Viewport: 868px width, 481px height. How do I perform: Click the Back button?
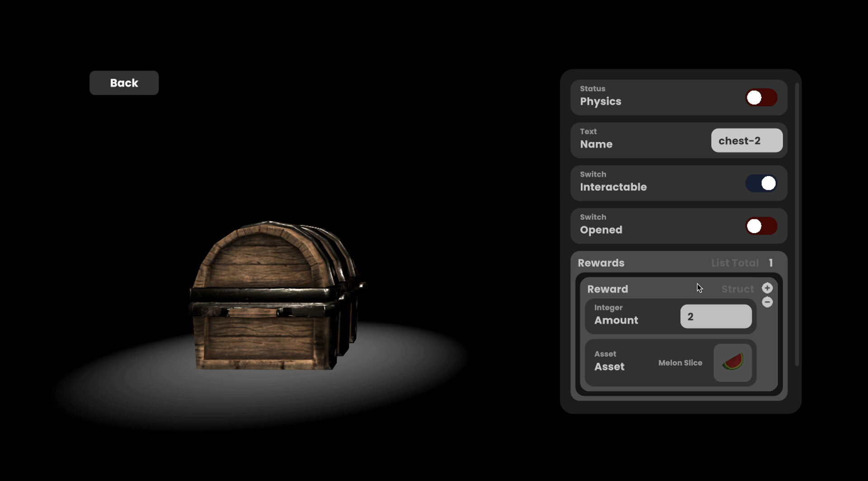tap(123, 83)
